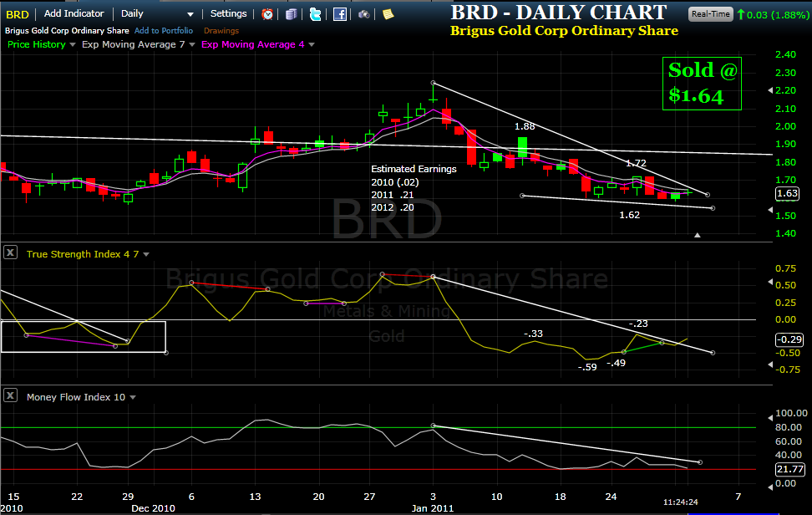
Task: Click the 1.72 price annotation label
Action: point(636,163)
